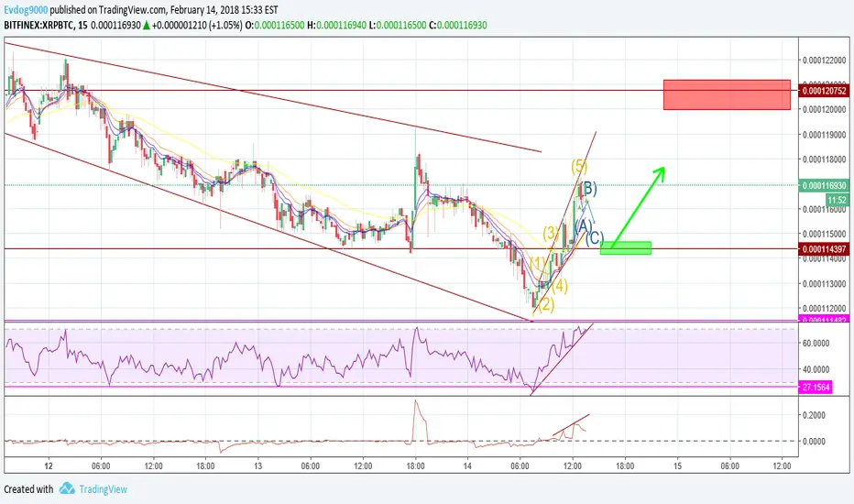Click the date 14 on the time axis

click(x=467, y=466)
